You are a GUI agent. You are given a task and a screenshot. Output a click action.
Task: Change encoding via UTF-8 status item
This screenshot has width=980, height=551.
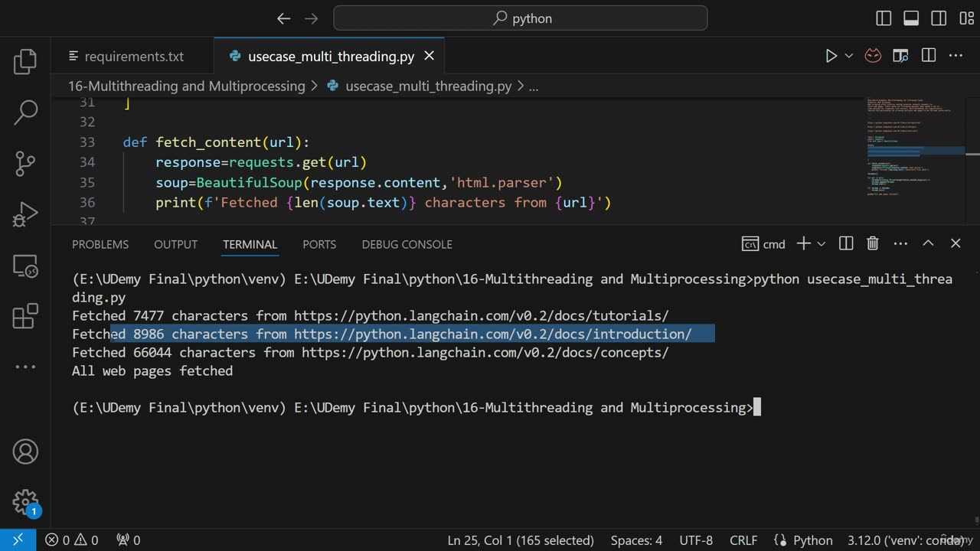(x=696, y=540)
